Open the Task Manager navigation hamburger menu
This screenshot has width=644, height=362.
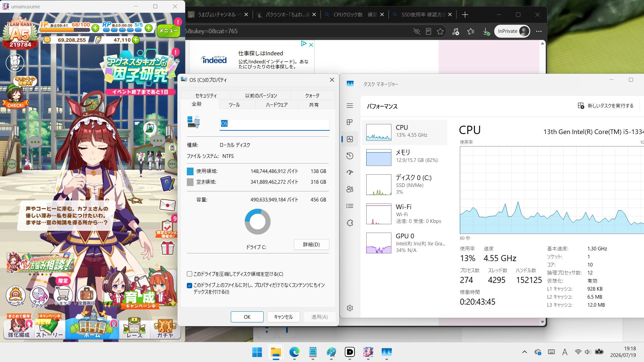pyautogui.click(x=350, y=106)
